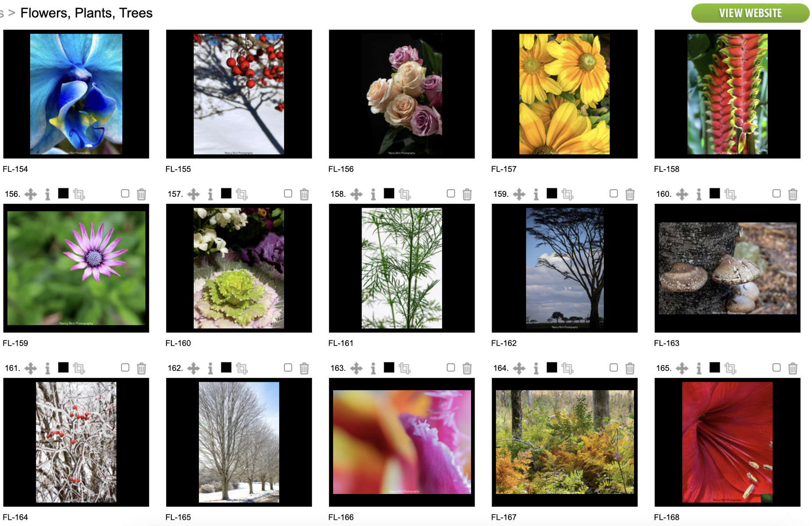Click the move handle icon for image 156
The width and height of the screenshot is (812, 526).
click(x=31, y=194)
